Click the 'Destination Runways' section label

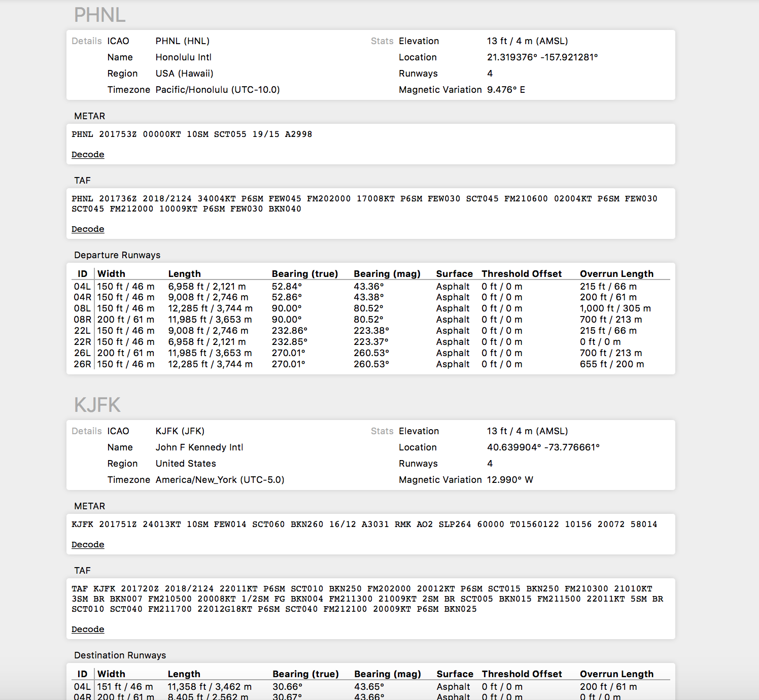120,655
